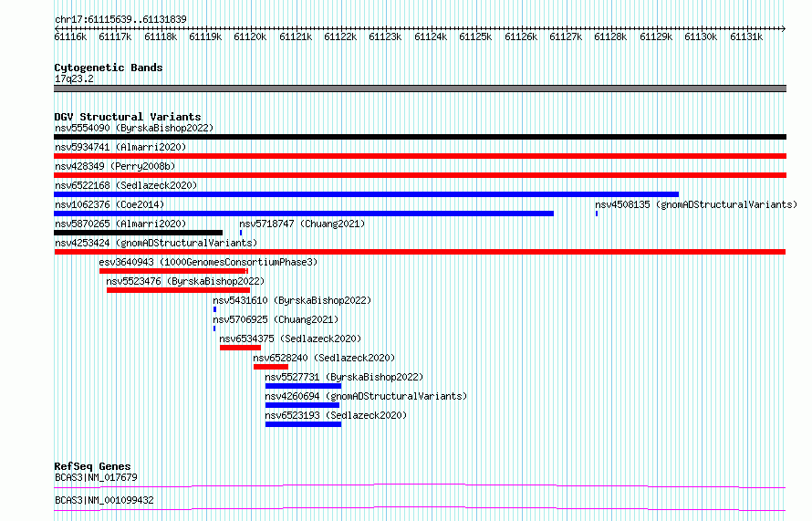Select the blue nsv6522168 variant bar
This screenshot has width=812, height=521.
pos(366,194)
